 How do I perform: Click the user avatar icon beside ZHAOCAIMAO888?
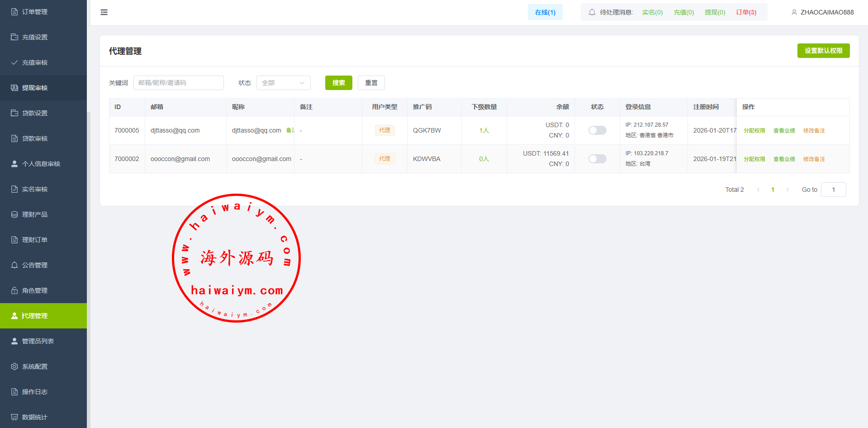coord(794,12)
